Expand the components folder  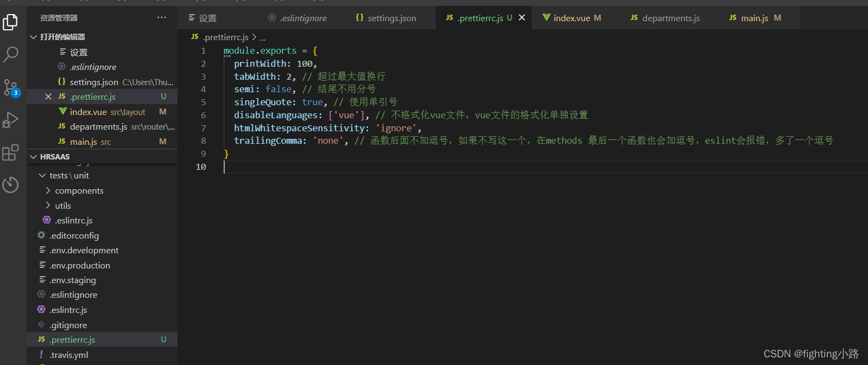click(48, 190)
